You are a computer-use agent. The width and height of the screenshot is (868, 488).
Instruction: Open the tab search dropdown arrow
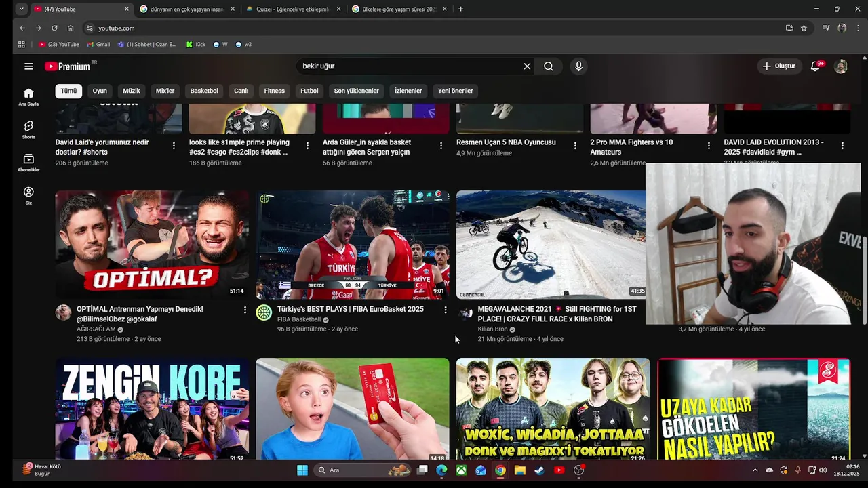coord(22,9)
